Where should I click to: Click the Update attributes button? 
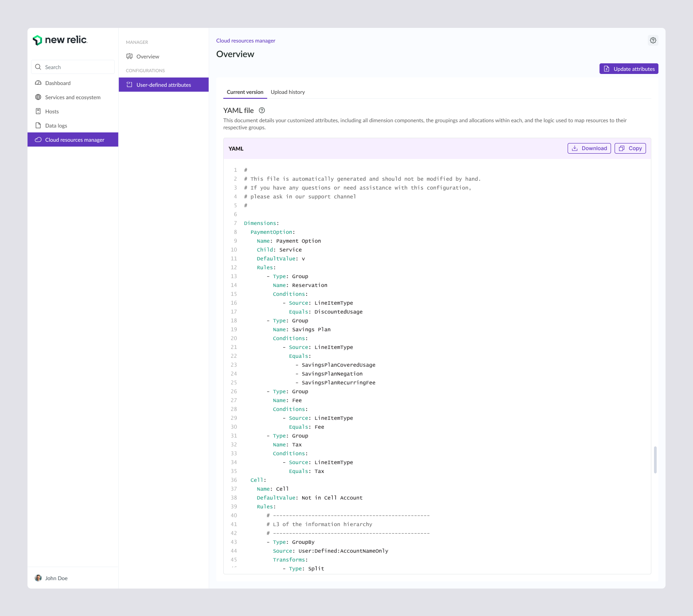[x=629, y=69]
